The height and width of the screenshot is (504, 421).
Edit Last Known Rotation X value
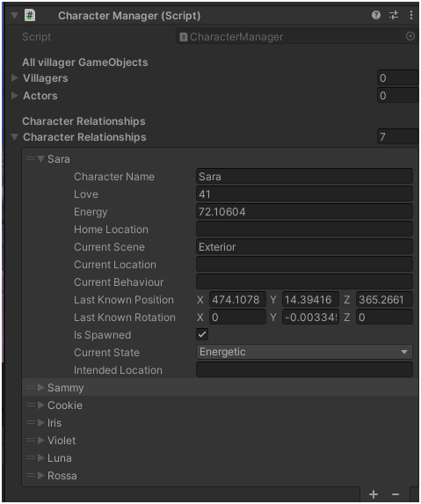point(237,318)
